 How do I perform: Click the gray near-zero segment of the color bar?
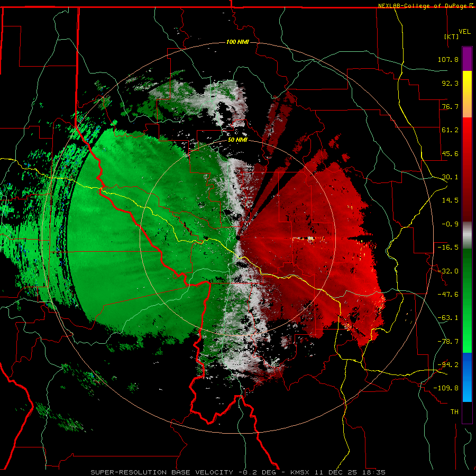(x=467, y=235)
